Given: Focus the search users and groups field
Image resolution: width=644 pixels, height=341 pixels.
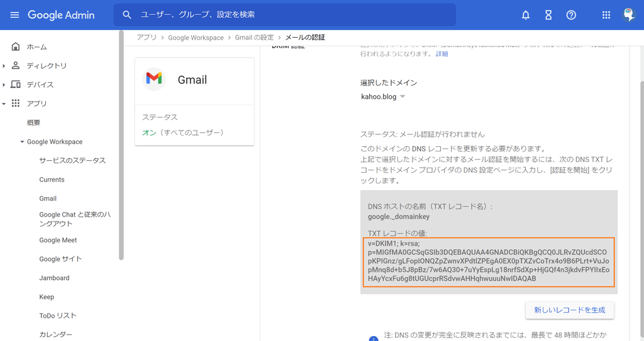Looking at the screenshot, I should [x=285, y=15].
